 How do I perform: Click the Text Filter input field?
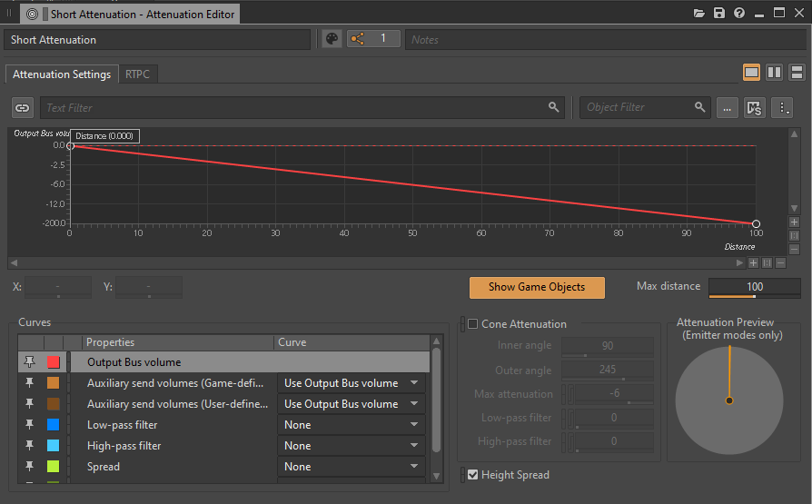coord(302,108)
